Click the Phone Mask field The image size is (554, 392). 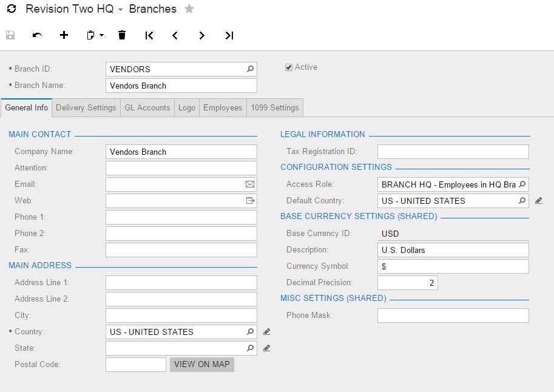click(453, 316)
